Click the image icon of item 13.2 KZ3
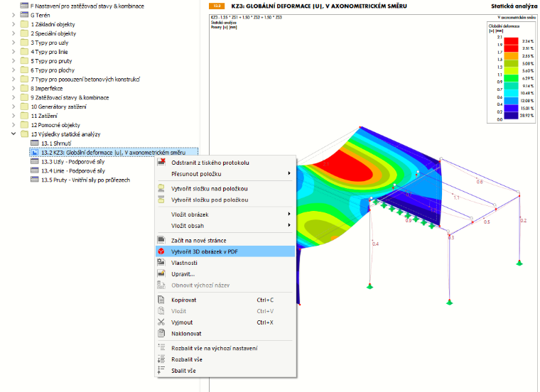The height and width of the screenshot is (392, 540). pyautogui.click(x=34, y=152)
